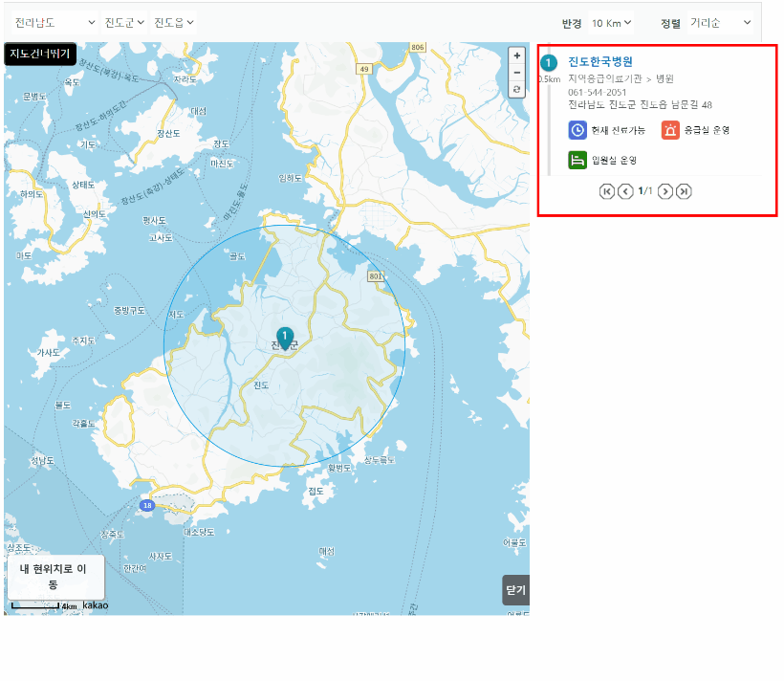Click the orange emergency room siren icon
Image resolution: width=784 pixels, height=681 pixels.
click(x=670, y=130)
